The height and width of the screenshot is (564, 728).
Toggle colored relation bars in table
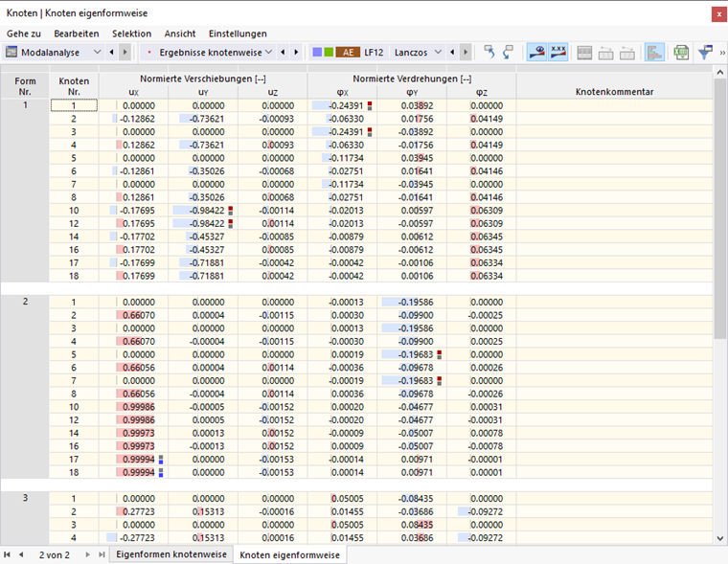coord(654,52)
